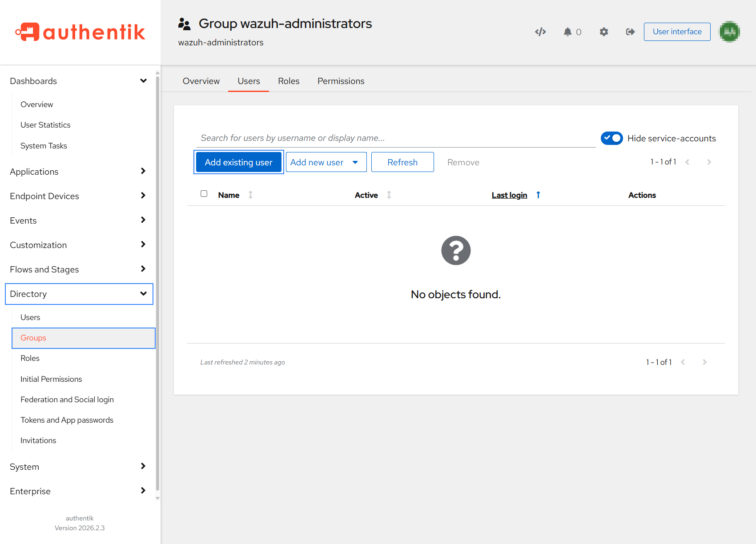
Task: Collapse the Dashboards section
Action: pos(78,81)
